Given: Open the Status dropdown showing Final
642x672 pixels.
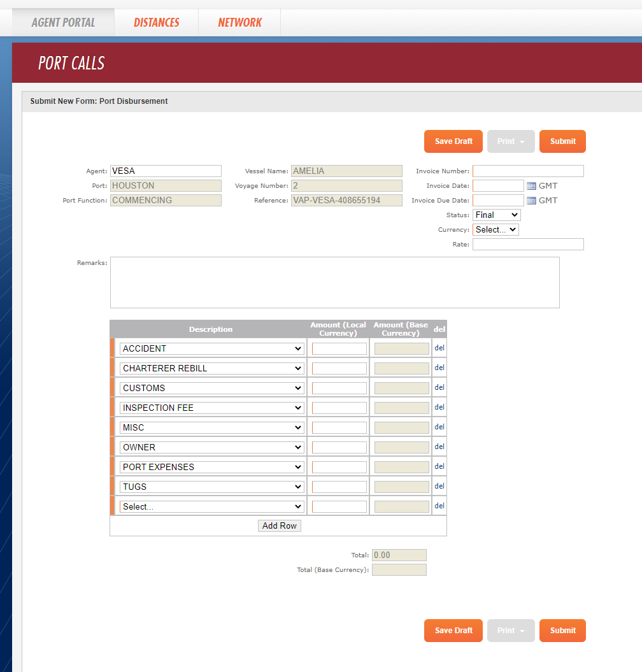Looking at the screenshot, I should click(496, 215).
